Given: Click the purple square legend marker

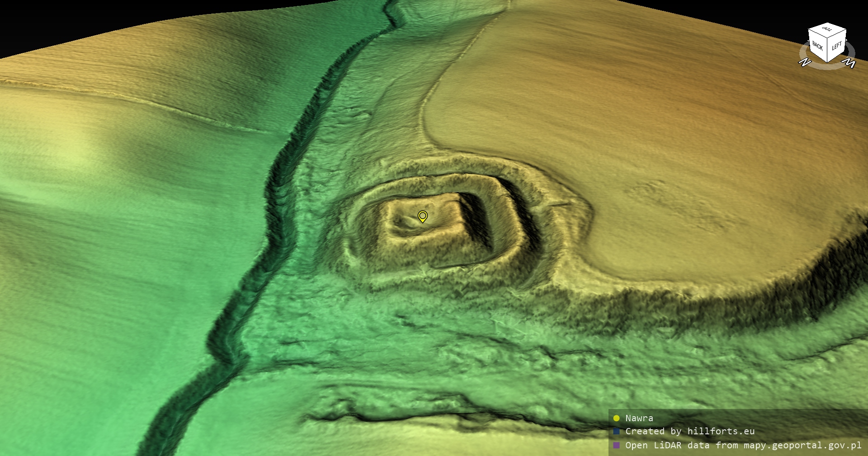Looking at the screenshot, I should [616, 445].
